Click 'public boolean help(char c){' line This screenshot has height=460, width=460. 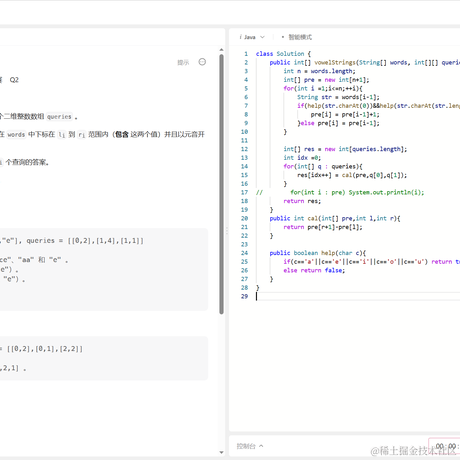point(318,253)
